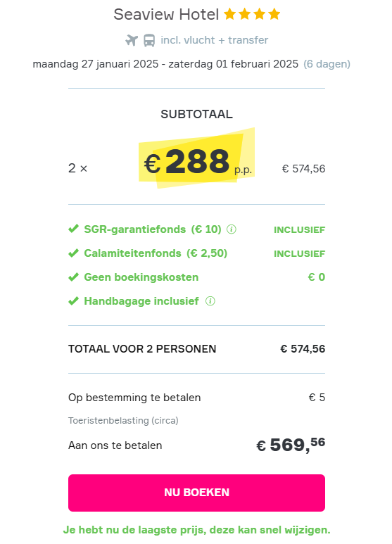Click the Toeristenbelasting (circa) note
The height and width of the screenshot is (544, 392).
tap(123, 420)
